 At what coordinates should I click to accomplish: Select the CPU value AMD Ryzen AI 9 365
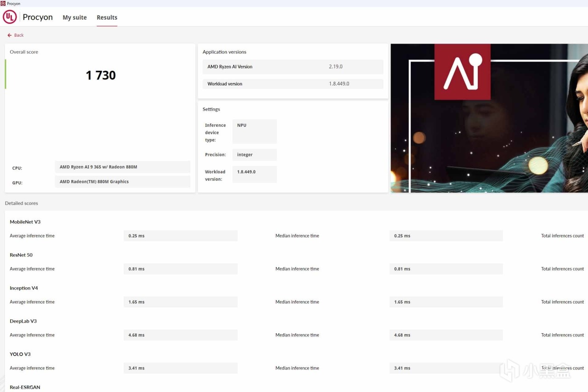pyautogui.click(x=123, y=167)
